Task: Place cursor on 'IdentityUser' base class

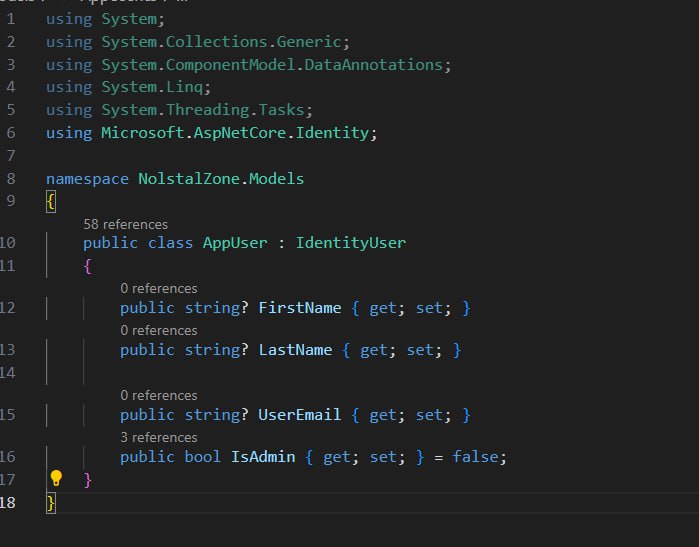Action: pyautogui.click(x=351, y=243)
